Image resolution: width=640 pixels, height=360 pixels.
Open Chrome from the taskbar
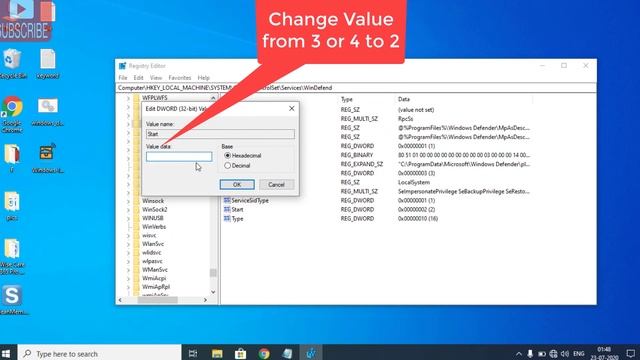(264, 353)
